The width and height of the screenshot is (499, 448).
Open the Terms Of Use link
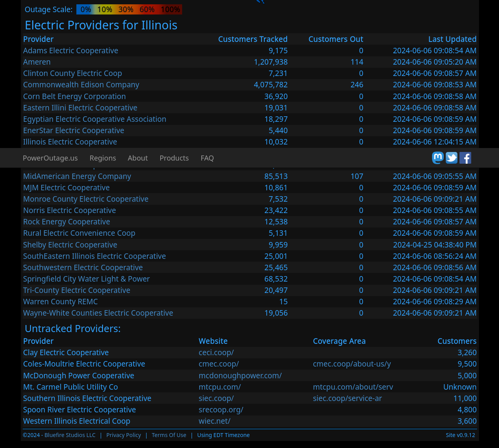[x=169, y=435]
